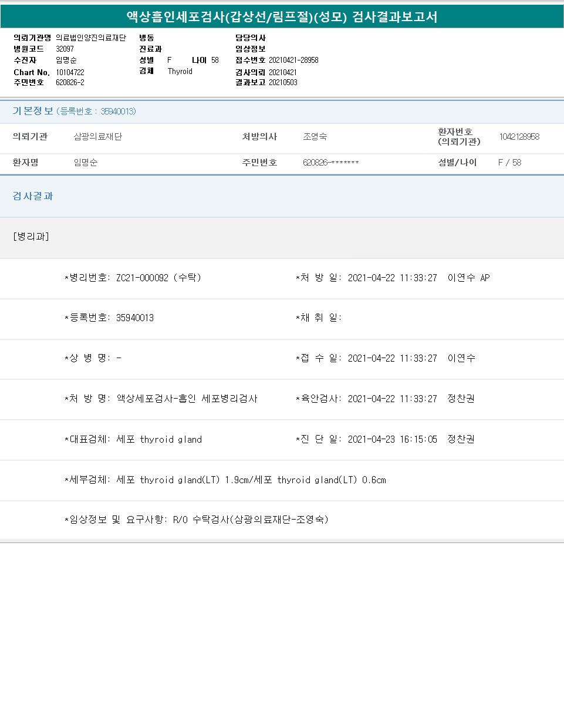Click requesting institution 의료법인양진의료재단
The image size is (564, 728).
pyautogui.click(x=91, y=38)
